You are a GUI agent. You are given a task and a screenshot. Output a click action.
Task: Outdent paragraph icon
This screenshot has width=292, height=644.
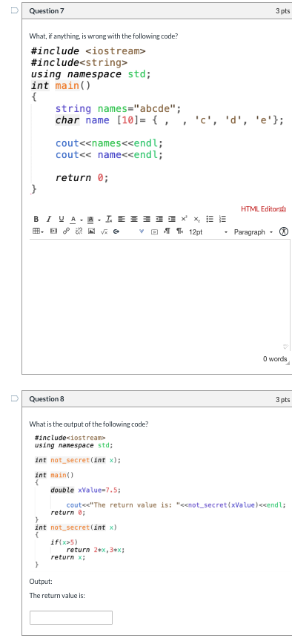click(159, 219)
